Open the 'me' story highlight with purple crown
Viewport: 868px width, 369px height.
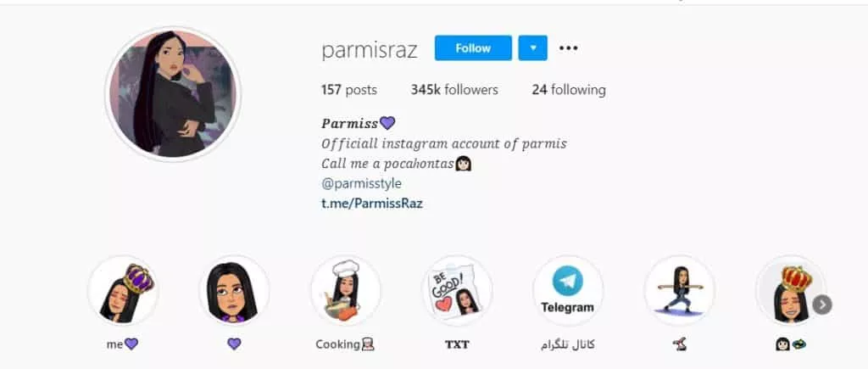123,292
